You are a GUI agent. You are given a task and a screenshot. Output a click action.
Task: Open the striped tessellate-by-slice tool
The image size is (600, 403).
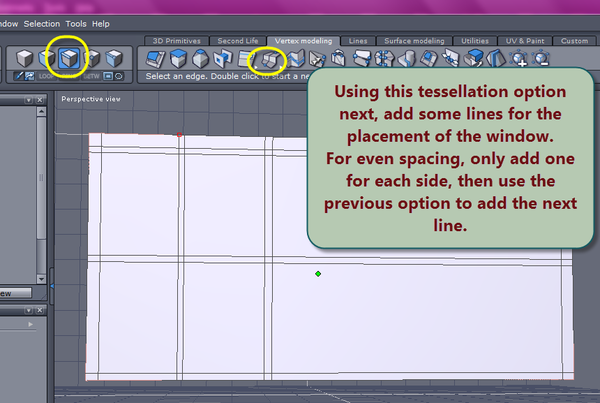click(246, 59)
